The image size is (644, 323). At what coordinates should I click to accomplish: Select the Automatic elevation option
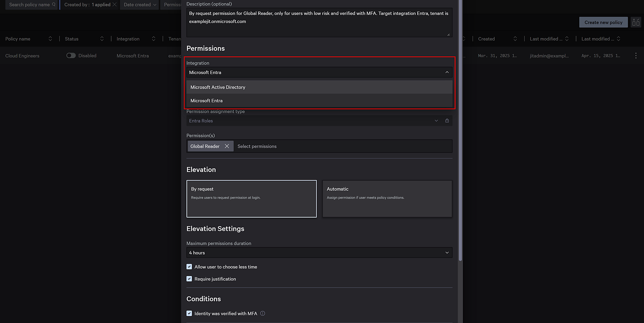(x=387, y=199)
